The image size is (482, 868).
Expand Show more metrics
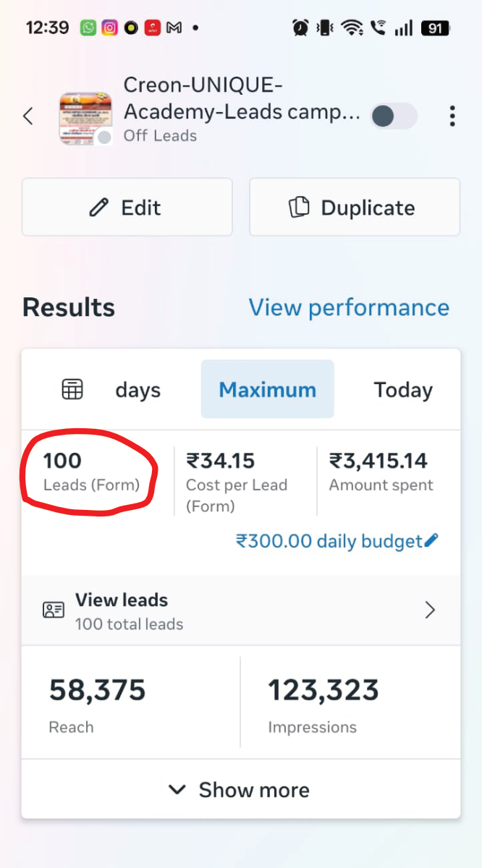[241, 790]
